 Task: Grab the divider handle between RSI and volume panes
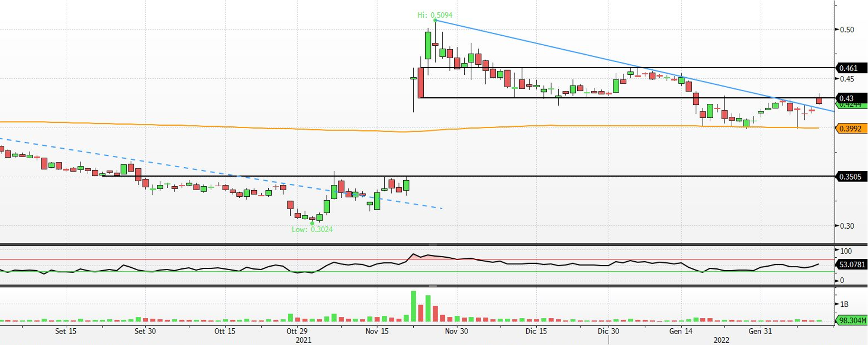point(433,286)
